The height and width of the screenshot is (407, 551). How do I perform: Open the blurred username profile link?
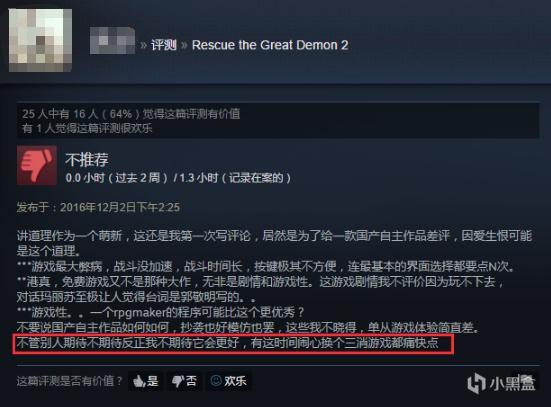112,41
